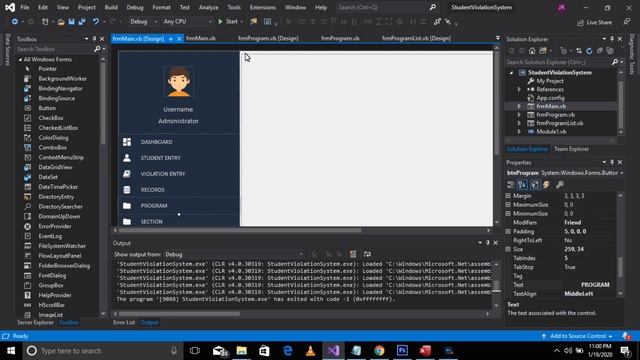Viewport: 640px width, 360px height.
Task: Open the Build menu
Action: (111, 7)
